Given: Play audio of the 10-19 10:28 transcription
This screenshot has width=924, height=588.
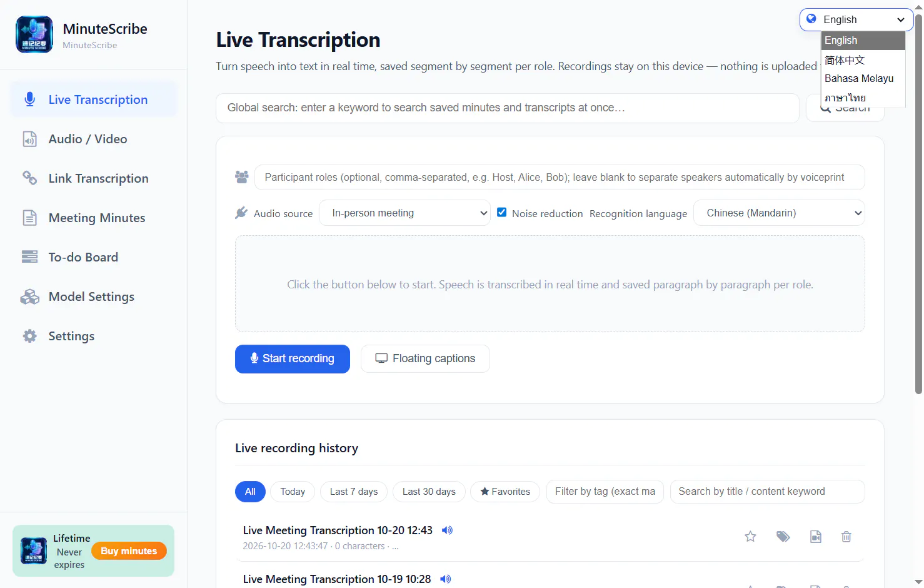Looking at the screenshot, I should coord(446,579).
